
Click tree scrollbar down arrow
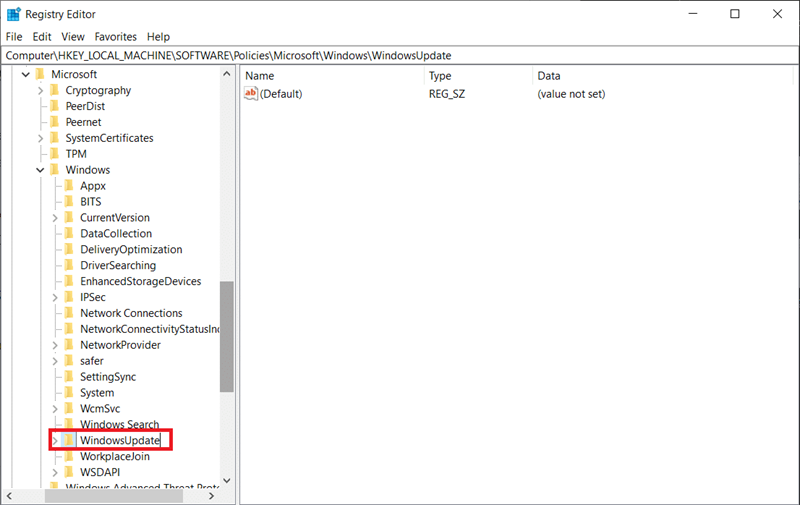pos(227,480)
